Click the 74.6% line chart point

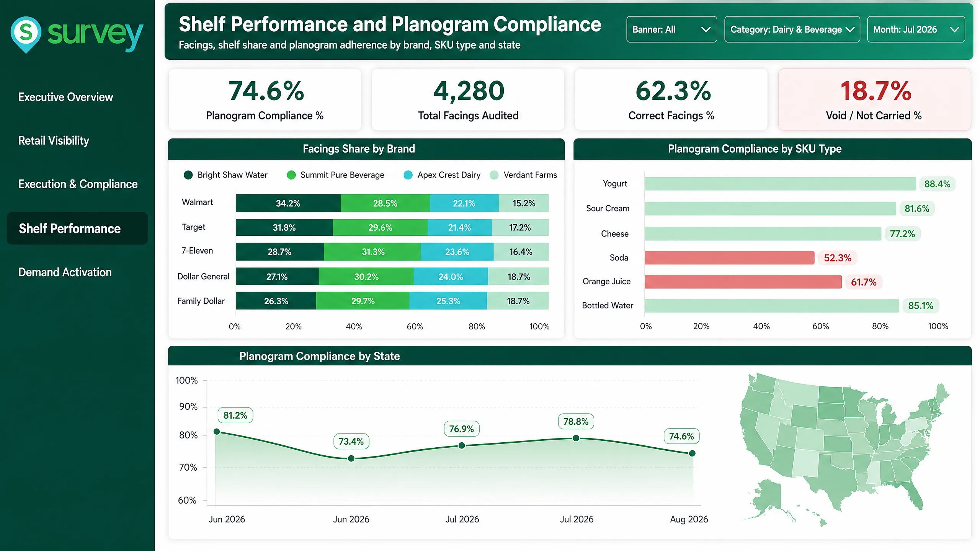(x=692, y=453)
